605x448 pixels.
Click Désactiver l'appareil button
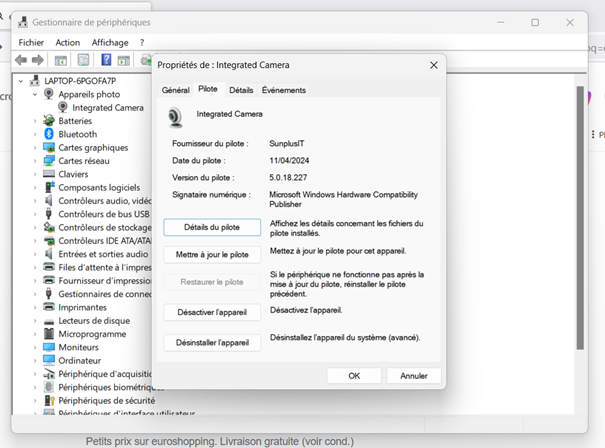pos(212,312)
